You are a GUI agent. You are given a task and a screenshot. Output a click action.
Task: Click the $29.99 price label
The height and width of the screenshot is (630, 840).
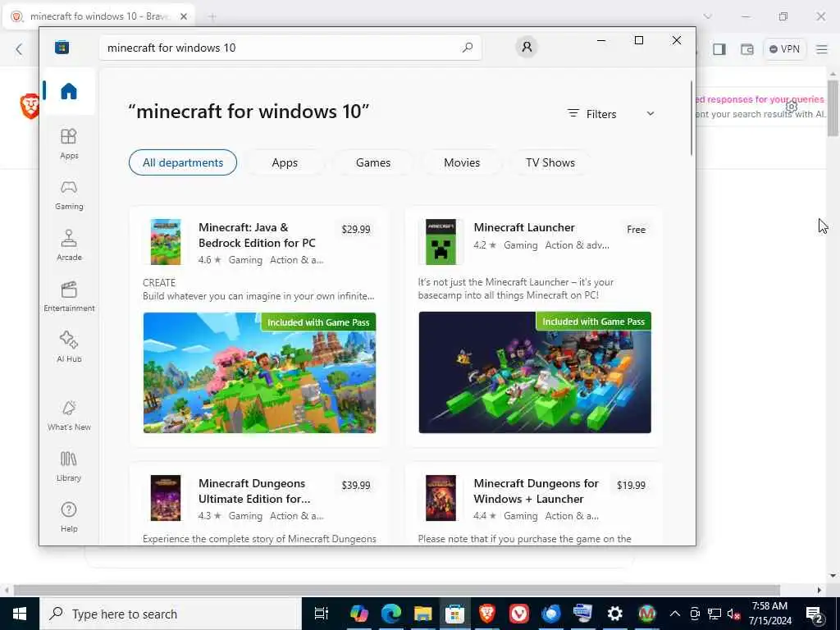tap(356, 230)
